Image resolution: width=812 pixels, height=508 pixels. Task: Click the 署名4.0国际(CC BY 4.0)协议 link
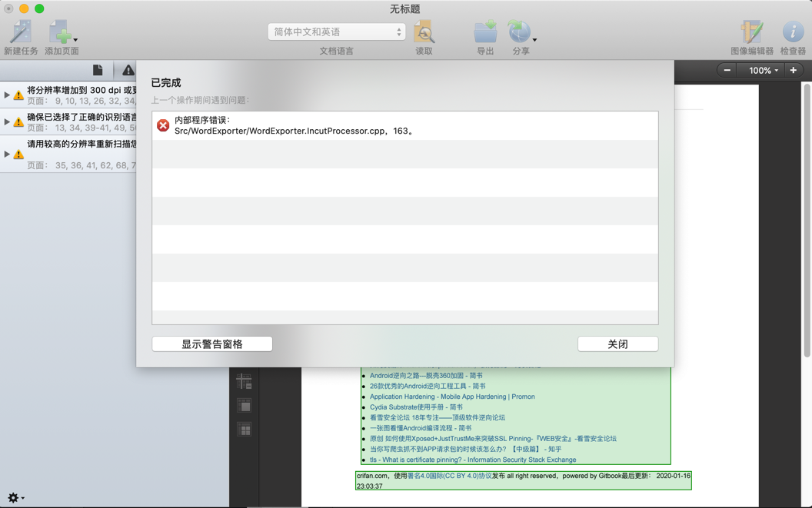point(450,476)
